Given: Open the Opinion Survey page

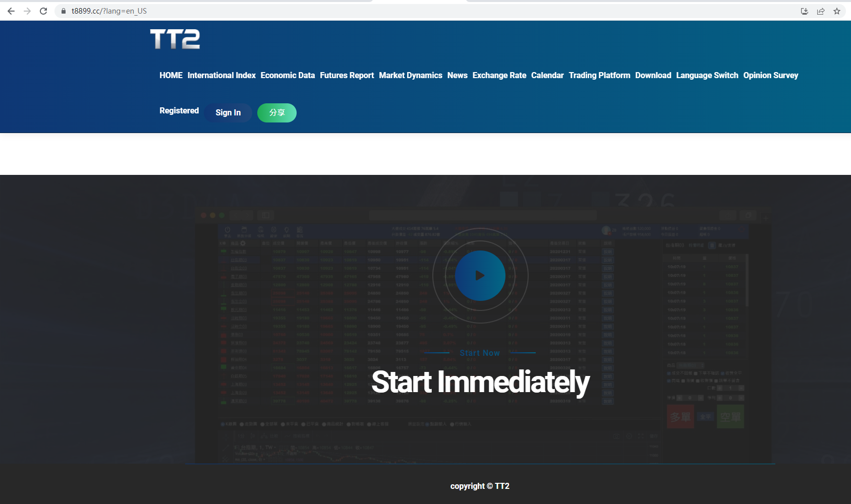Looking at the screenshot, I should [x=771, y=75].
